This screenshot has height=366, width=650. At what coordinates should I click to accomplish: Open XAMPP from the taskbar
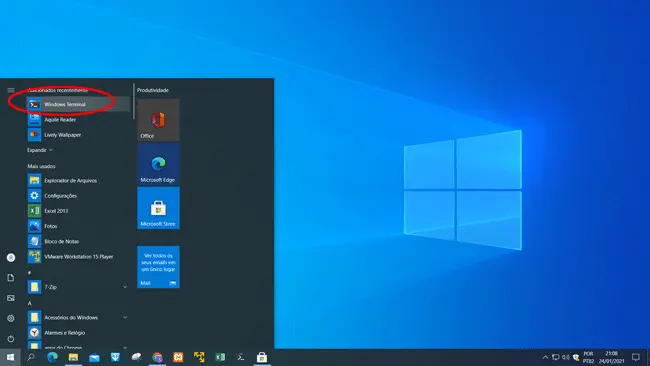178,357
